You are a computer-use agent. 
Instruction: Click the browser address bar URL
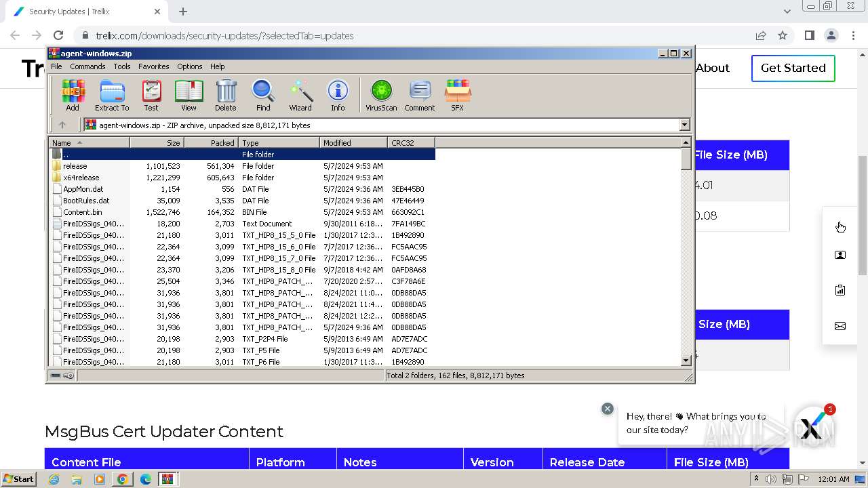coord(224,36)
